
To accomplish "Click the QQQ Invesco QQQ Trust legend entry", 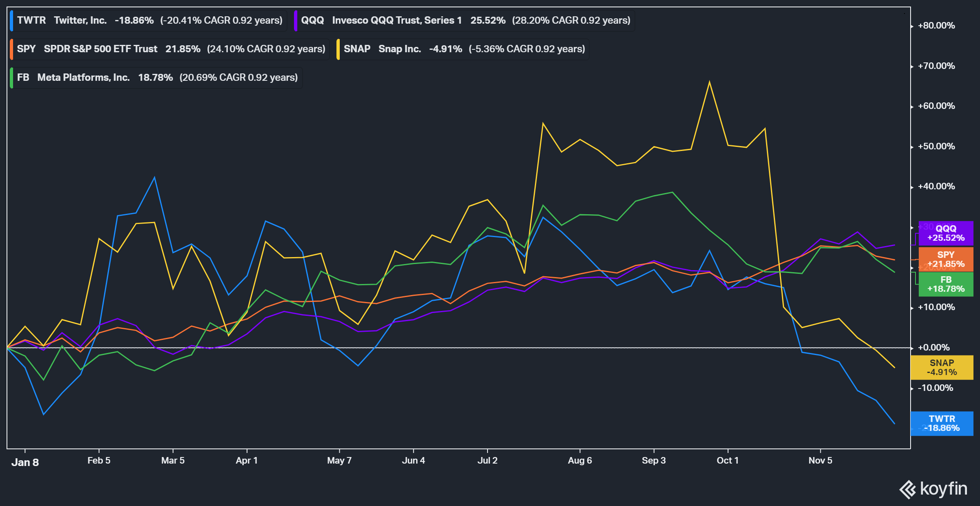I will coord(464,20).
